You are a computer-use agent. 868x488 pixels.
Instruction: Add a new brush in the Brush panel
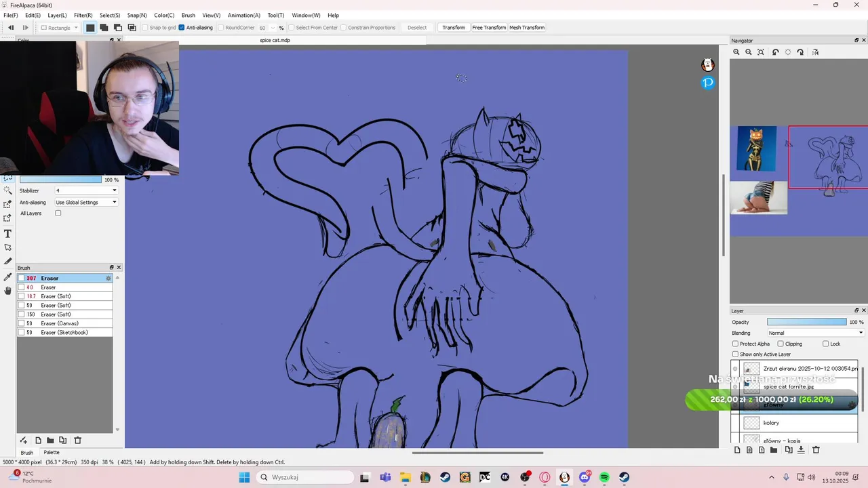click(38, 441)
